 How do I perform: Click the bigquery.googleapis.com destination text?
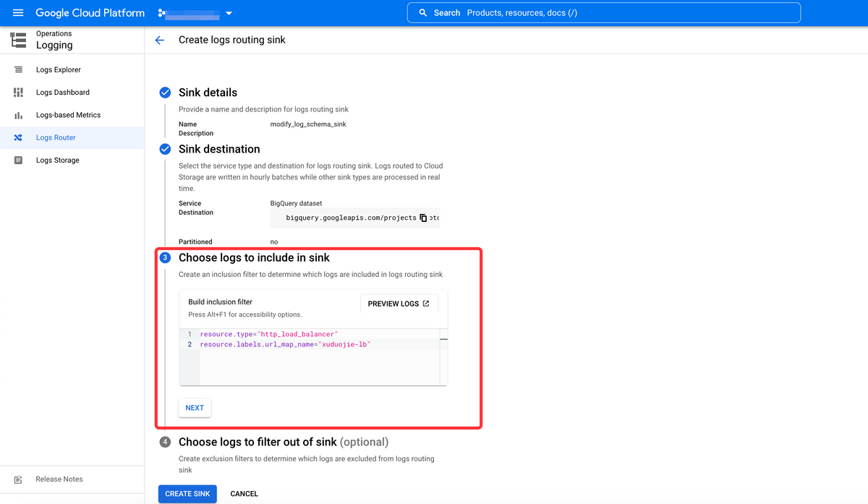[352, 218]
